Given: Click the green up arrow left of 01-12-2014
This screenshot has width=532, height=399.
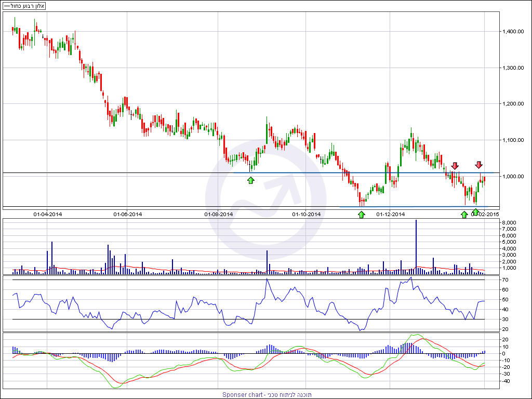Looking at the screenshot, I should click(x=361, y=214).
